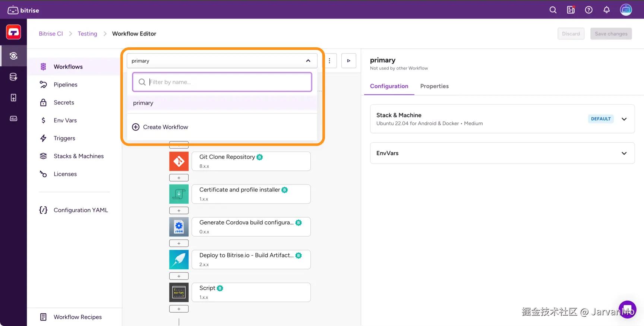Viewport: 644px width, 326px height.
Task: Open Pipelines in the sidebar
Action: point(65,85)
